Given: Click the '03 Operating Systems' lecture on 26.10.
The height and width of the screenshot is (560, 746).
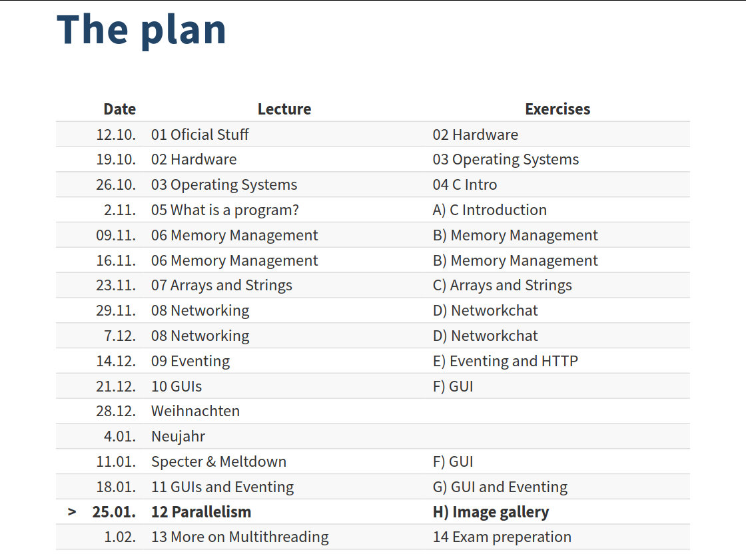Looking at the screenshot, I should tap(224, 184).
